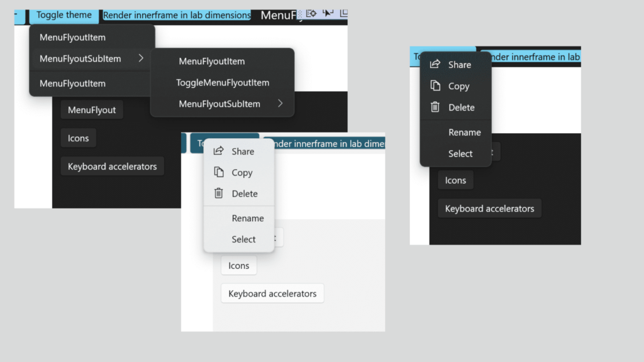Open the Icons navigation item
This screenshot has height=362, width=644.
(x=78, y=138)
